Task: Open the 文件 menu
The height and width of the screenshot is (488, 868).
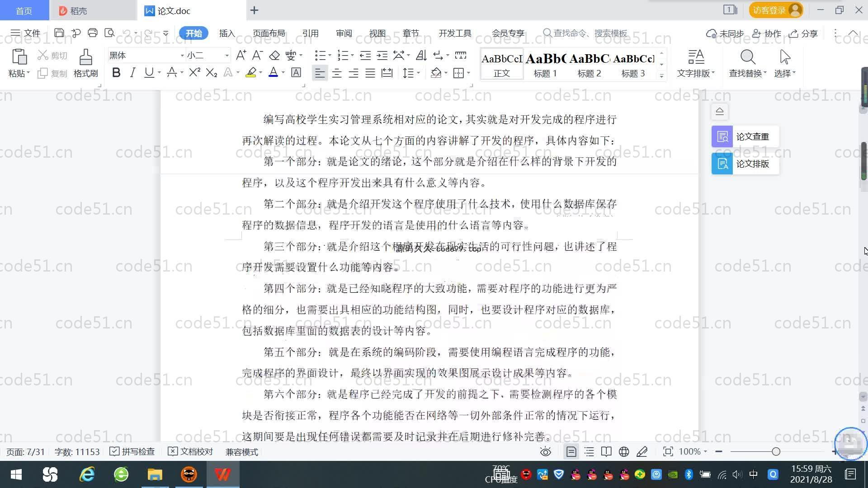Action: click(25, 33)
